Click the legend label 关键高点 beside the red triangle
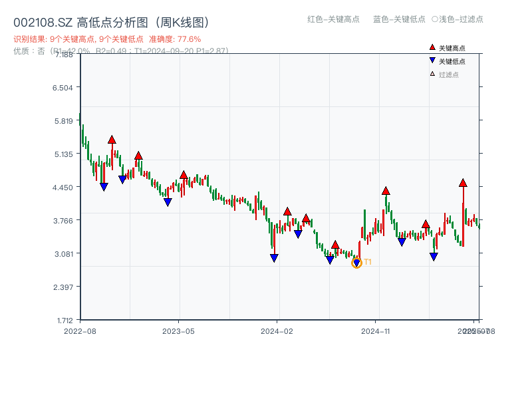This screenshot has height=399, width=532. click(452, 48)
